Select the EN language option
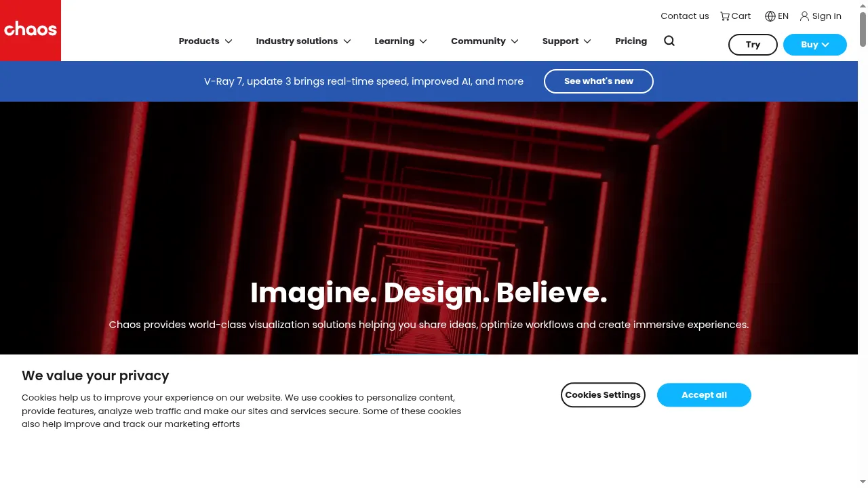Screen dimensions: 868x488 coord(783,16)
